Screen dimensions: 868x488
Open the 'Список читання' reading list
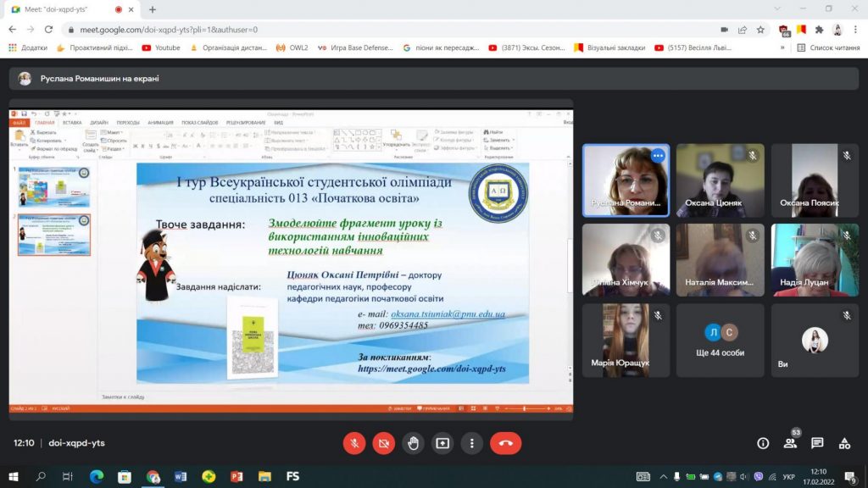tap(828, 48)
